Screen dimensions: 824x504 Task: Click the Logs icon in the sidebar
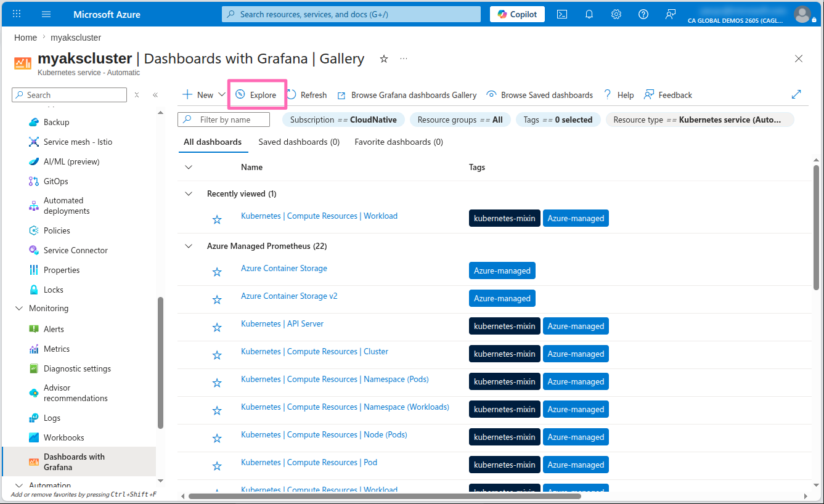pos(34,418)
